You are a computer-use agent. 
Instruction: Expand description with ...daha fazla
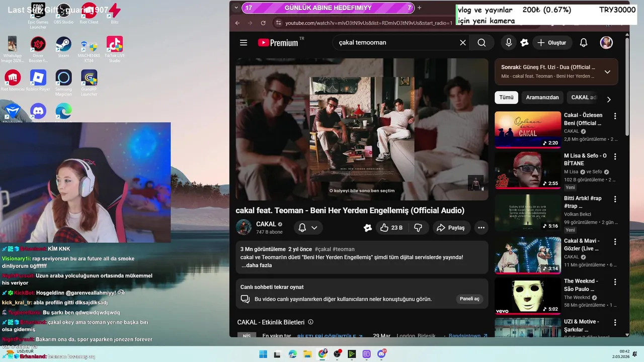pos(257,265)
